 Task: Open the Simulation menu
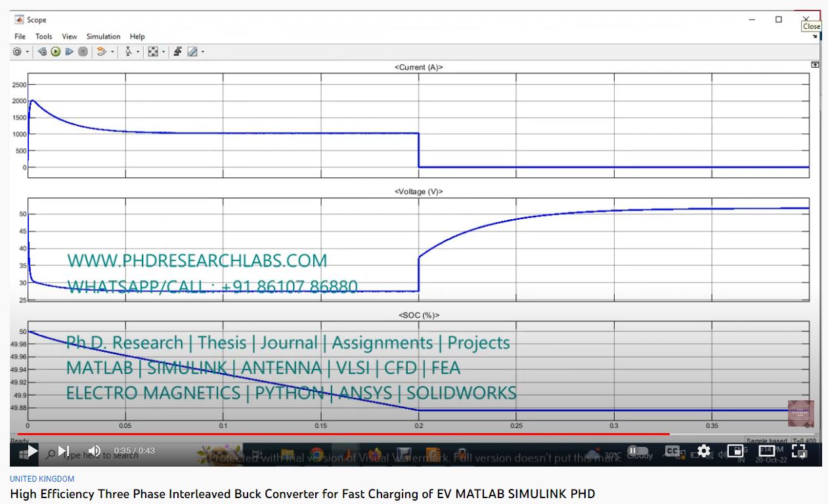(x=103, y=37)
